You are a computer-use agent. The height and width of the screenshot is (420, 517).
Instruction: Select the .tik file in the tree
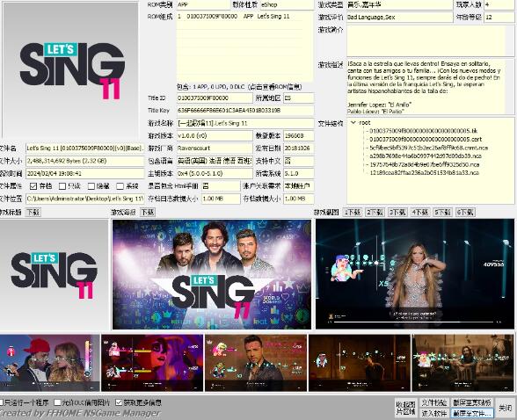tap(424, 131)
